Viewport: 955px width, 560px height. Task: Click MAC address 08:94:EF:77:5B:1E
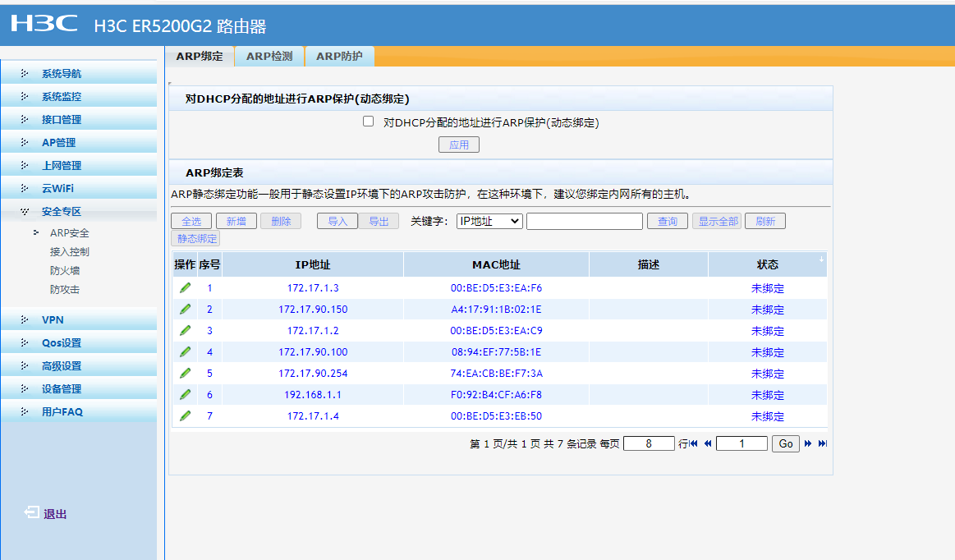click(496, 352)
